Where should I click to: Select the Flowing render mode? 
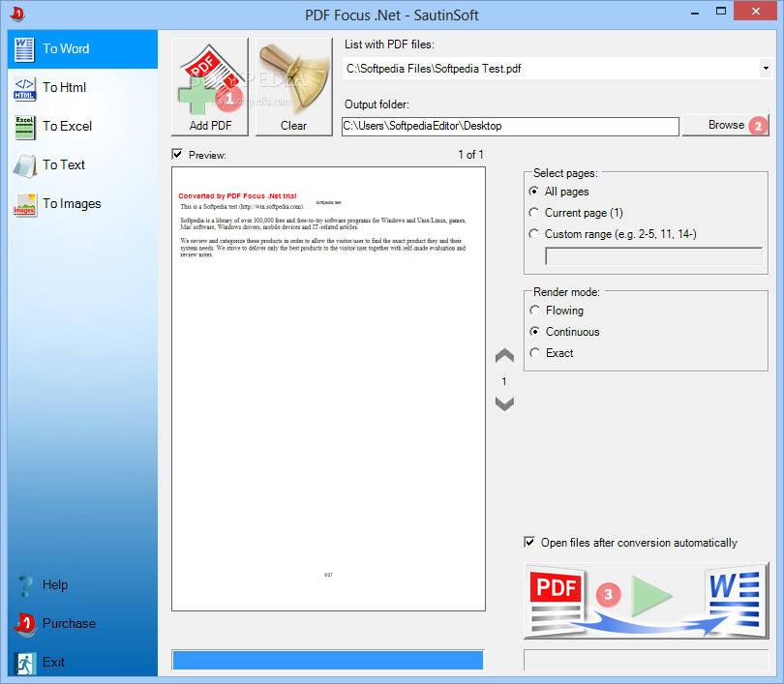point(535,311)
